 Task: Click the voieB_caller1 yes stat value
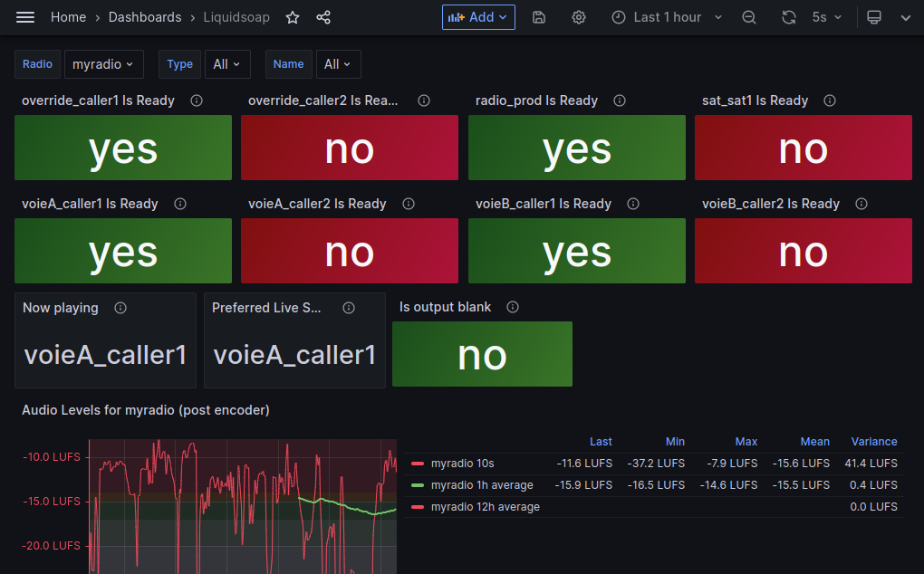(x=577, y=252)
